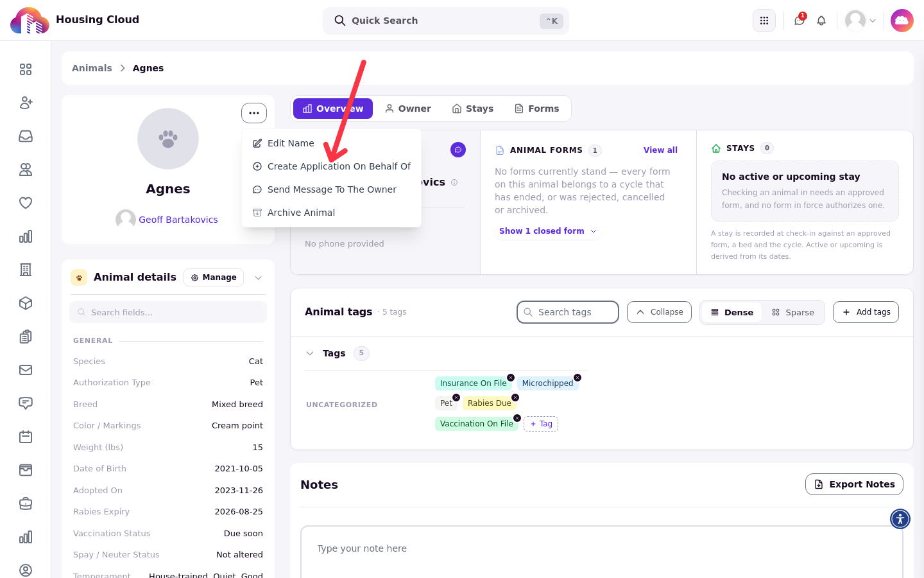The image size is (924, 578).
Task: Follow the View all forms link
Action: (660, 150)
